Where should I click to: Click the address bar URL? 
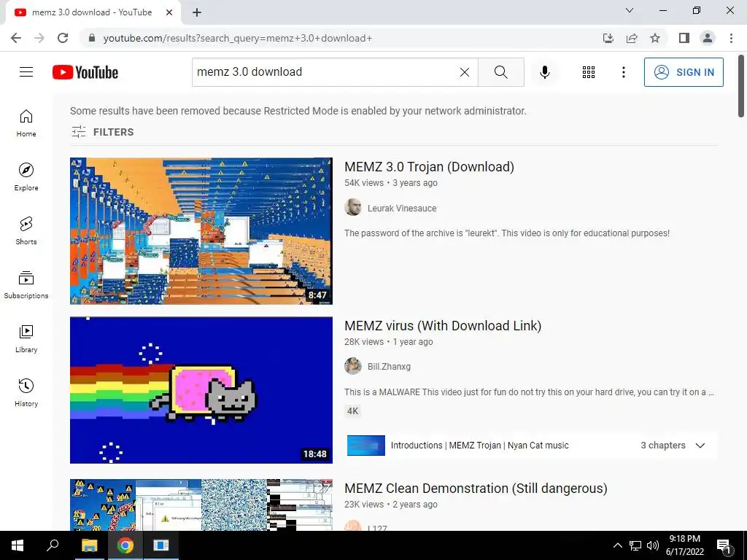pyautogui.click(x=238, y=38)
